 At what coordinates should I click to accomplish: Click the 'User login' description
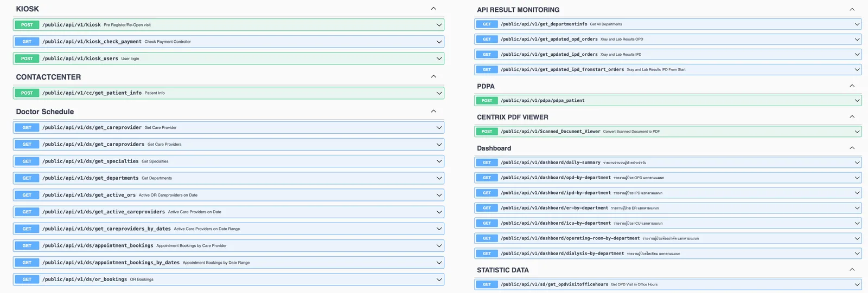[x=130, y=58]
